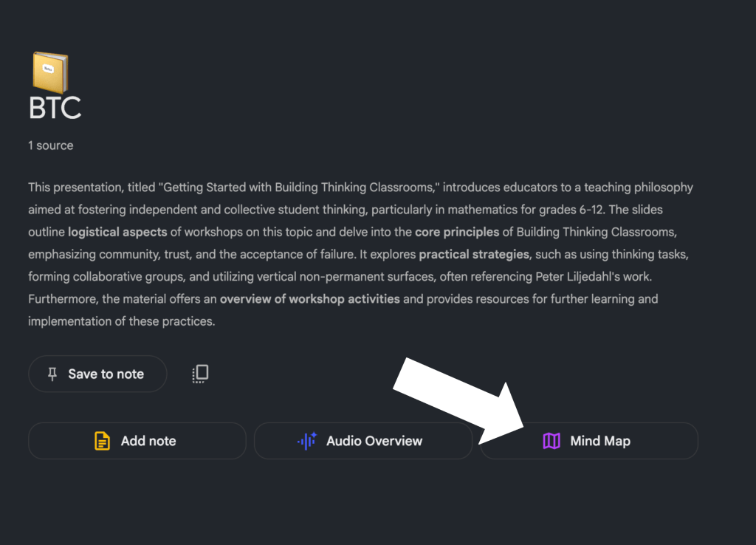Click the Add note button label
The width and height of the screenshot is (756, 545).
(x=148, y=441)
